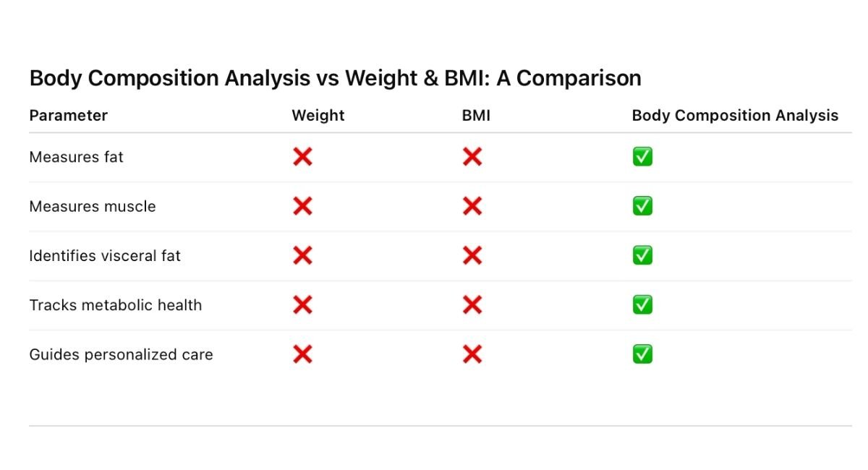Click the Weight cross in Measures muscle row
Image resolution: width=868 pixels, height=470 pixels.
(x=302, y=206)
